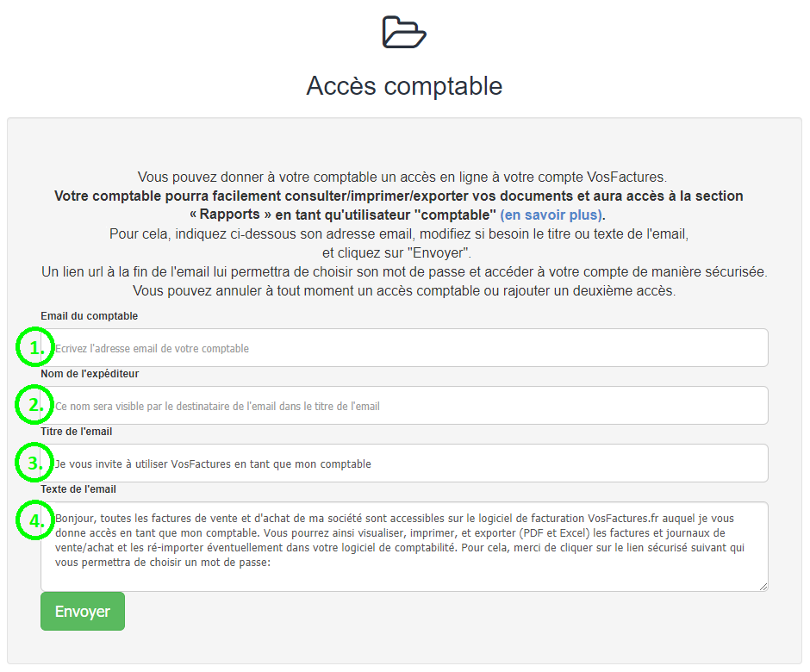Click the textarea resize handle at bottom right
This screenshot has width=810, height=672.
pos(763,586)
